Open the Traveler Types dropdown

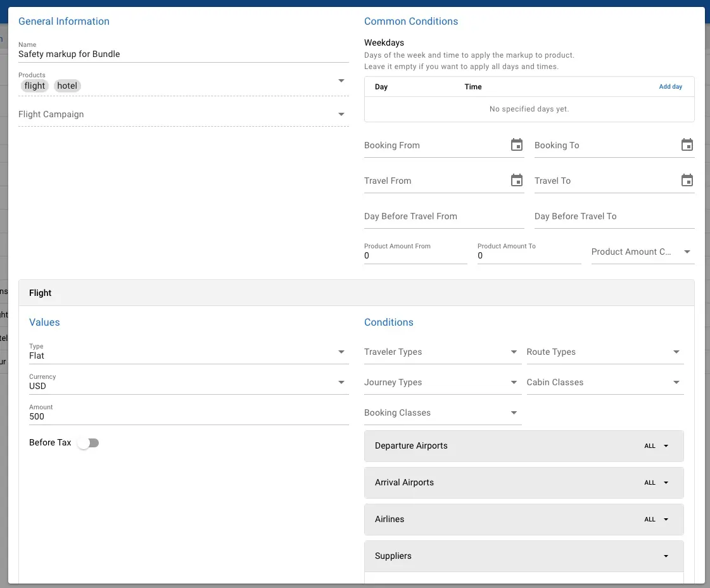tap(442, 352)
